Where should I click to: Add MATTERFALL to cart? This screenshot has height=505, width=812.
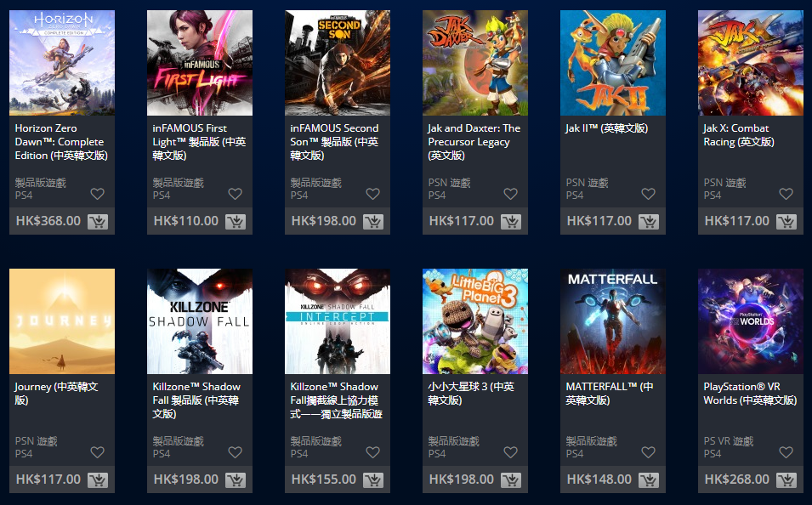(649, 480)
